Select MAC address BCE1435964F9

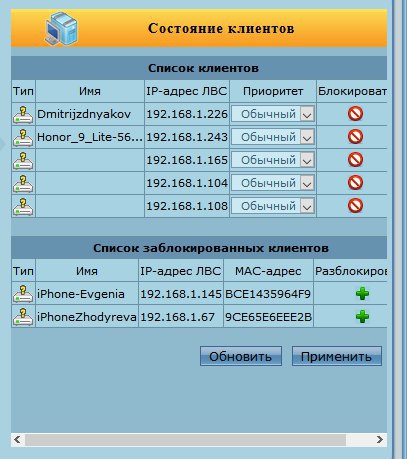268,294
